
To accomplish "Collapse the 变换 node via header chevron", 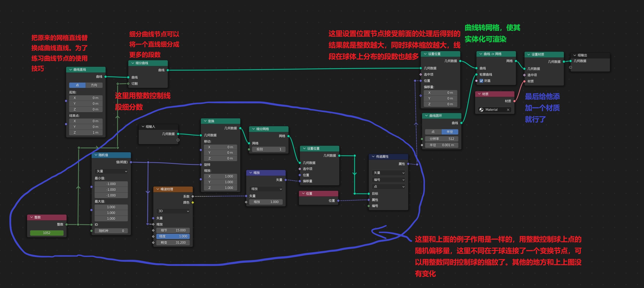I will 205,121.
